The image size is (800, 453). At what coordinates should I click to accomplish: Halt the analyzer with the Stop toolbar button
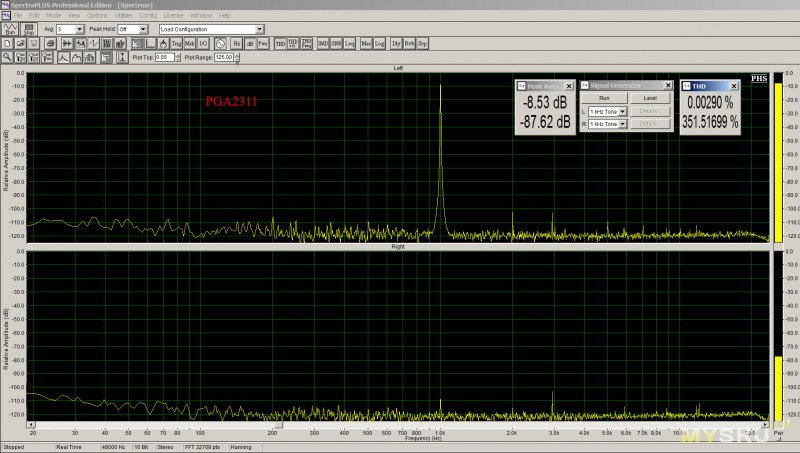[29, 29]
